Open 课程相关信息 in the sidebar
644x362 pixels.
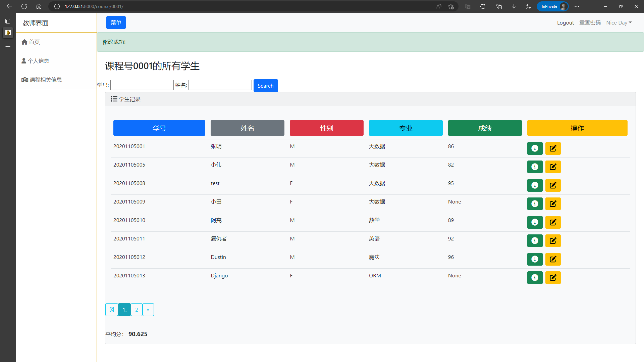coord(42,80)
